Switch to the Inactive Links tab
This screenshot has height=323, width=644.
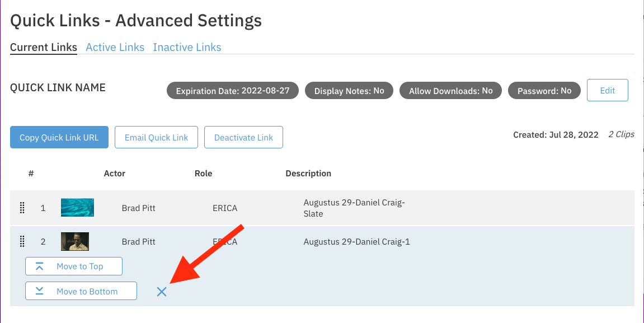tap(187, 48)
